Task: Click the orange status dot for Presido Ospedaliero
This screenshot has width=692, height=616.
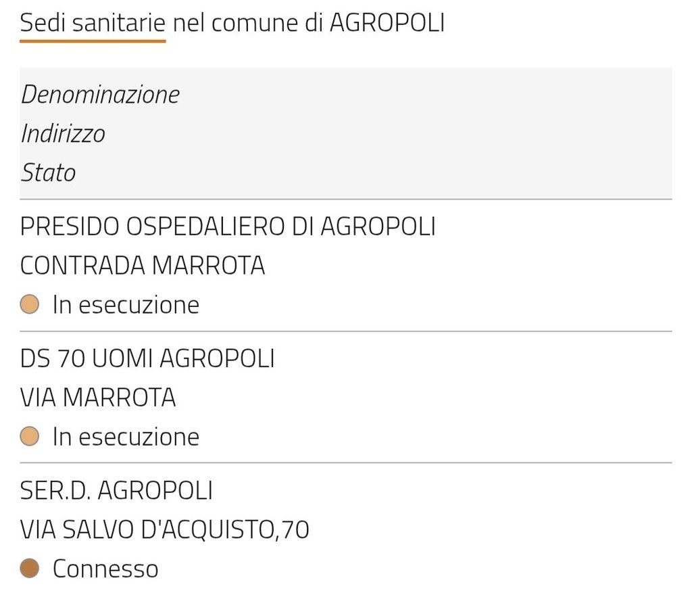Action: click(30, 304)
